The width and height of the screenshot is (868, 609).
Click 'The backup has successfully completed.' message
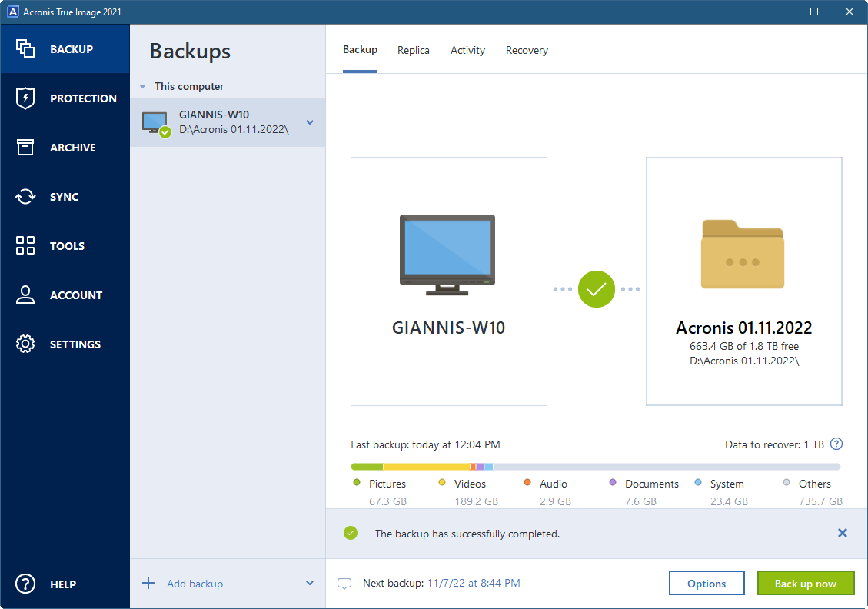(x=467, y=534)
